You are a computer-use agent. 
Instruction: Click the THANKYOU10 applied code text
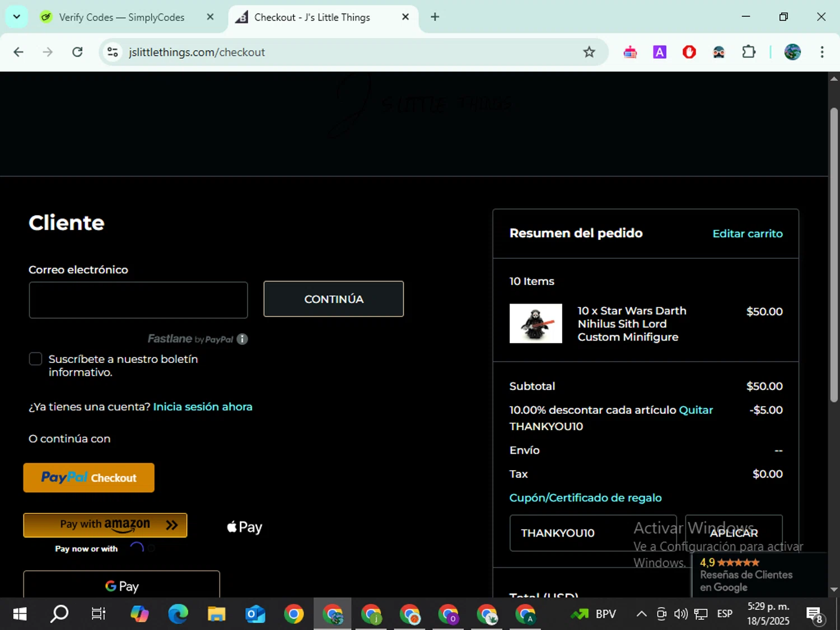[546, 426]
